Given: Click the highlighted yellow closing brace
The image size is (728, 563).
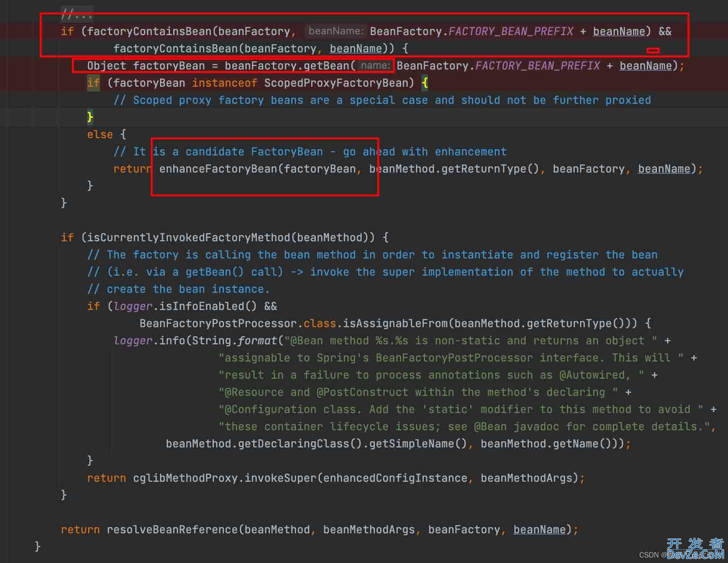Looking at the screenshot, I should tap(90, 117).
